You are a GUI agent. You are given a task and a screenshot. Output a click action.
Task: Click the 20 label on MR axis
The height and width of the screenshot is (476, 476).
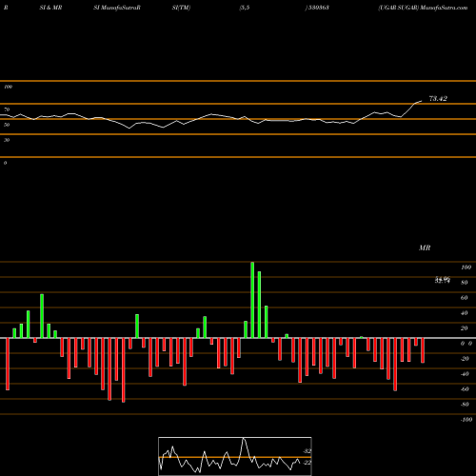click(465, 328)
